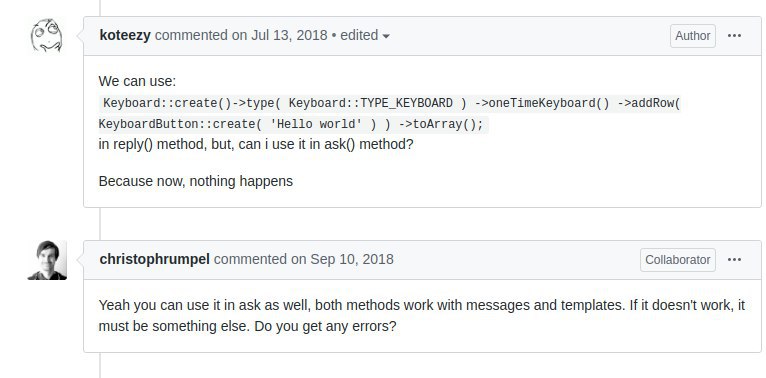Open options menu on koteezy's comment

tap(734, 36)
